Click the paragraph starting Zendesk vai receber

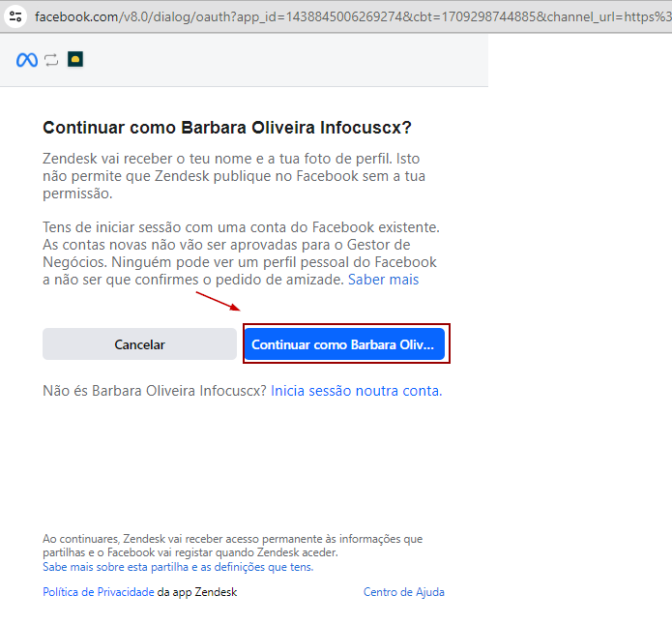(232, 175)
